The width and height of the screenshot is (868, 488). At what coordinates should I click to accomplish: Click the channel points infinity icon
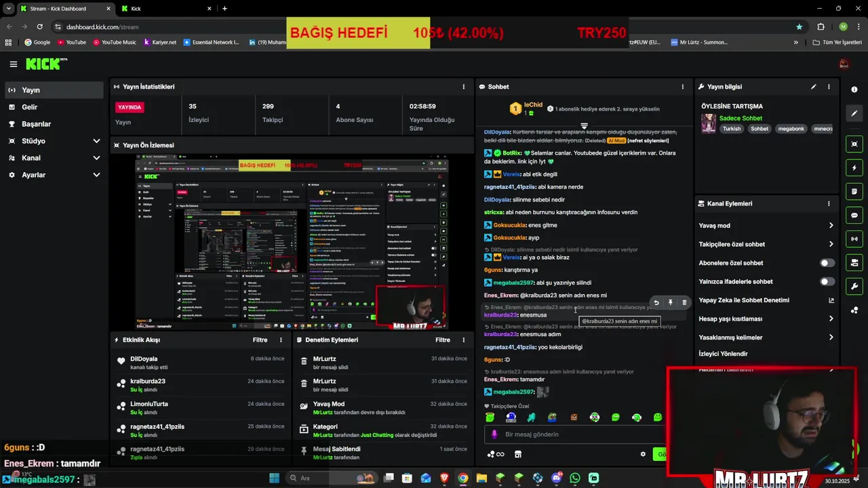coord(496,454)
